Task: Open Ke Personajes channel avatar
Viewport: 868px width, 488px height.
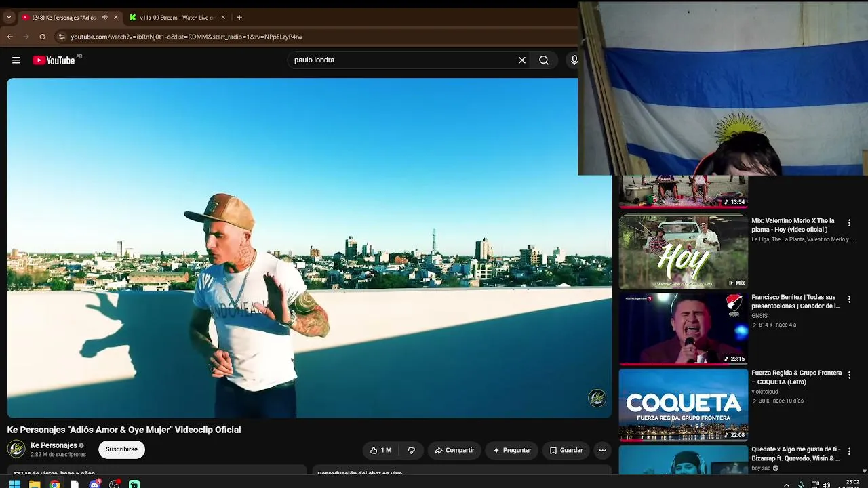Action: click(16, 449)
